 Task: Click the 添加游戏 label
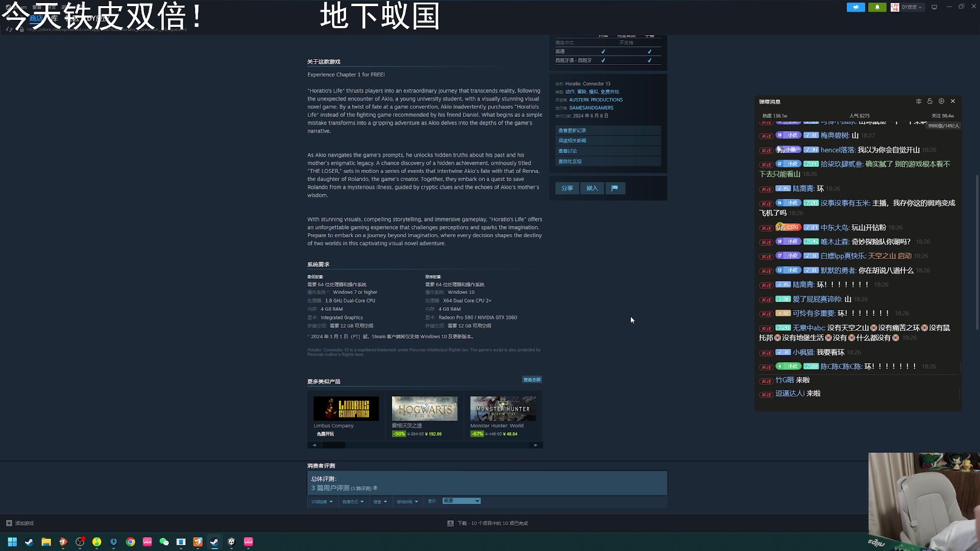[x=24, y=523]
